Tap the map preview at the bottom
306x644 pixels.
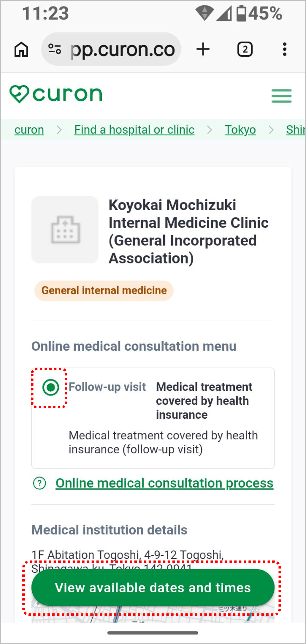(x=153, y=614)
